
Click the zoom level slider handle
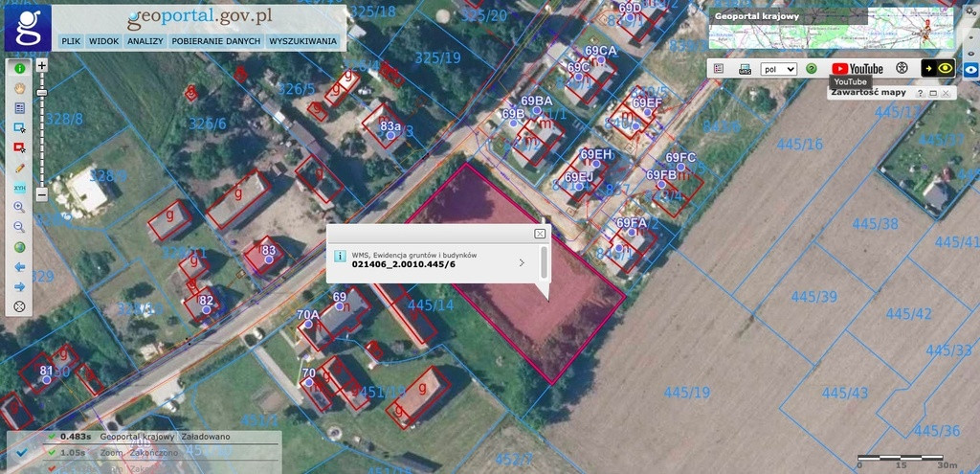pos(42,93)
